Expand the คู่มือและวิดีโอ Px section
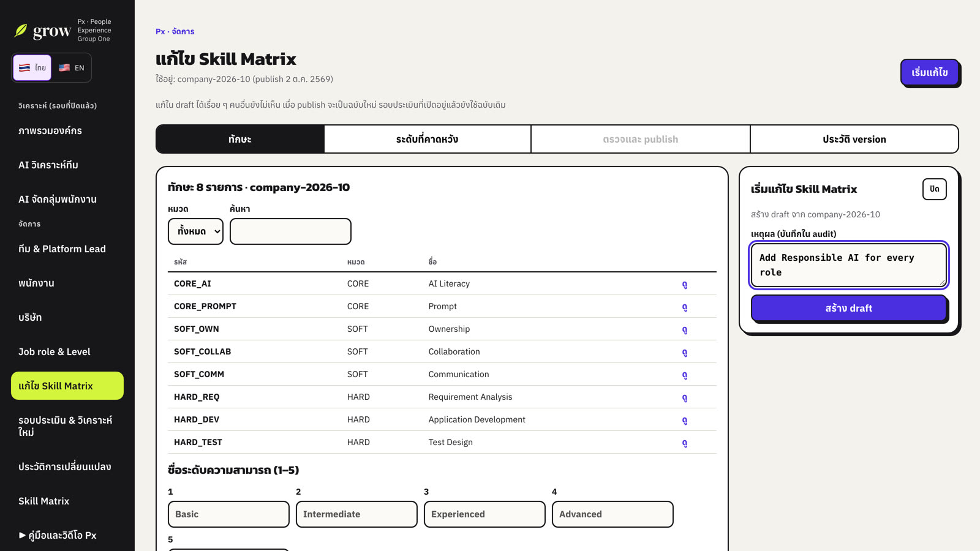This screenshot has width=980, height=551. (58, 535)
